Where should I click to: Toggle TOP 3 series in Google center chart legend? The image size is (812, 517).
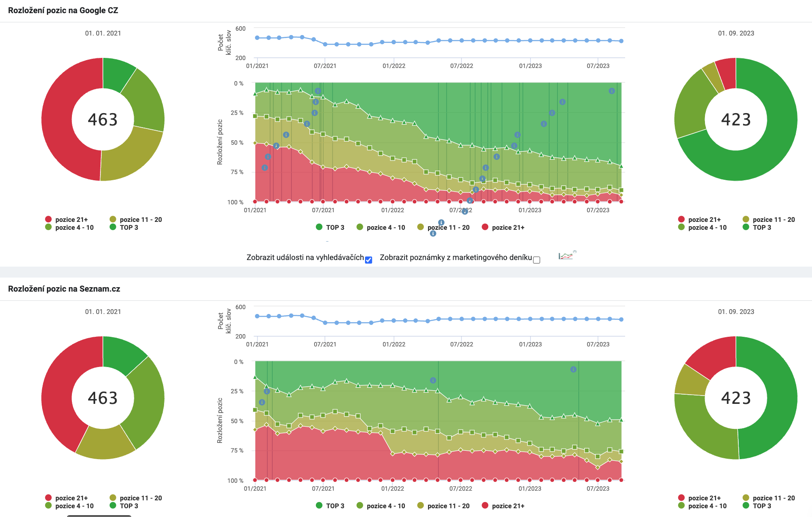pyautogui.click(x=330, y=227)
